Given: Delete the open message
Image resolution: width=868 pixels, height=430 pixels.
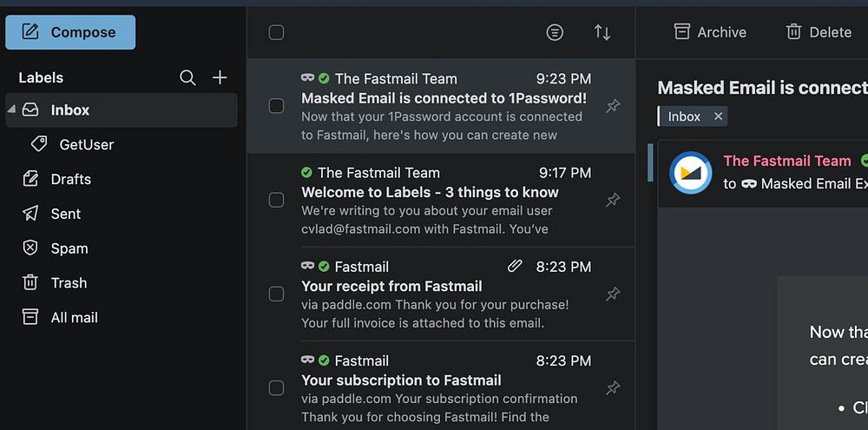Looking at the screenshot, I should [819, 32].
